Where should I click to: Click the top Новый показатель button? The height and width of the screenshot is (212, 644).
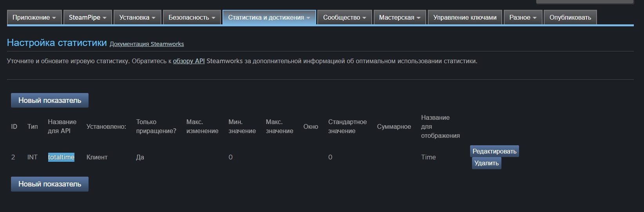[x=50, y=100]
